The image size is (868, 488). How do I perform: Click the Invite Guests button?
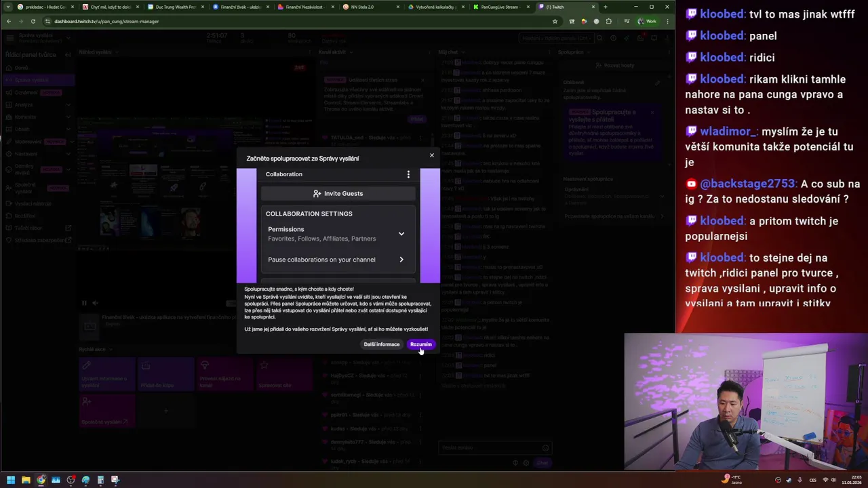[338, 194]
